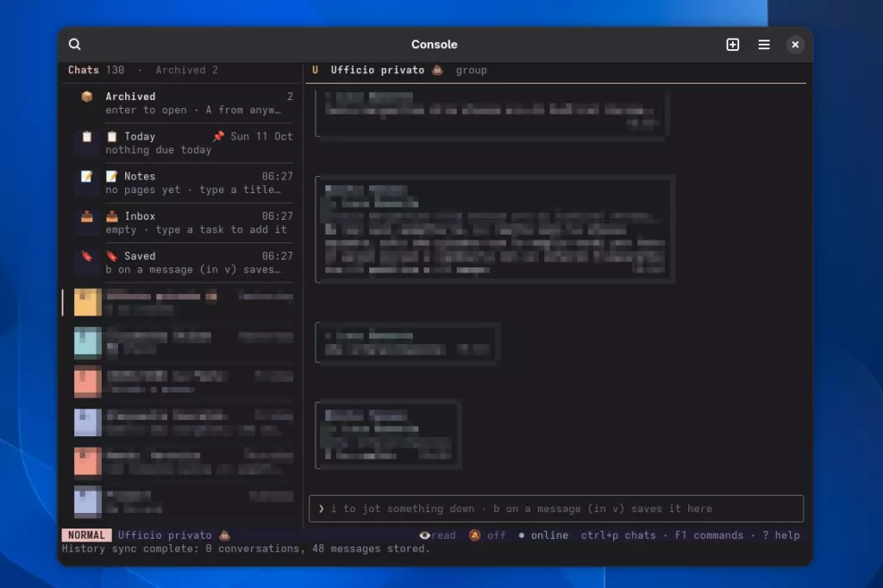
Task: Open the Notes entry
Action: [x=183, y=183]
